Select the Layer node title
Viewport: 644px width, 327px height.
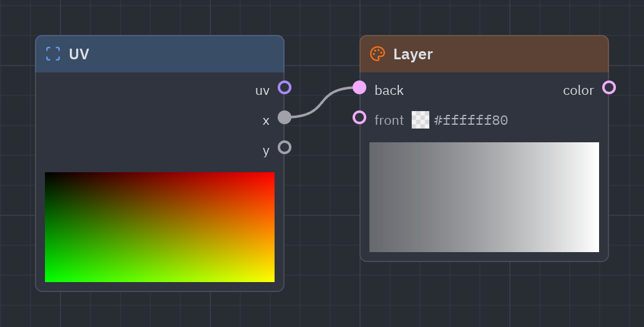coord(412,54)
